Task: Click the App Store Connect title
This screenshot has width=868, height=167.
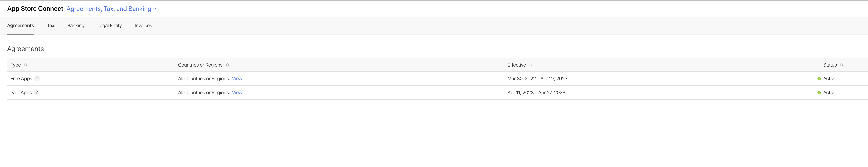Action: [35, 9]
